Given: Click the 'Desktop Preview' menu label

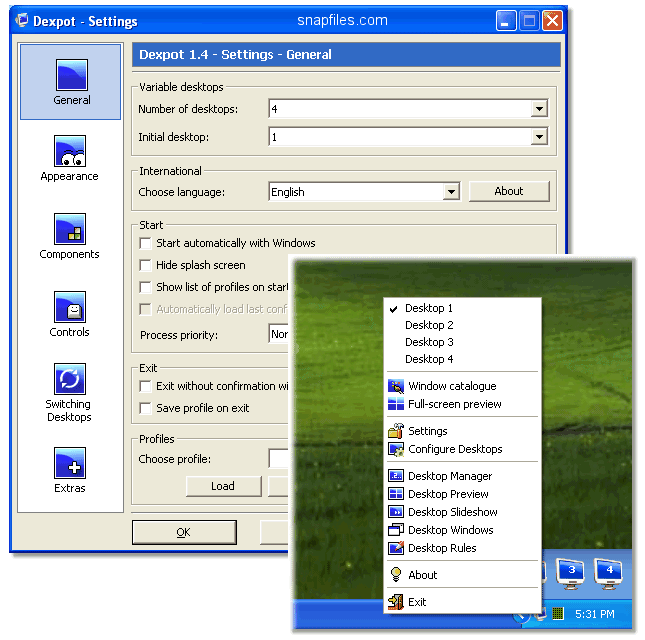Looking at the screenshot, I should 448,494.
